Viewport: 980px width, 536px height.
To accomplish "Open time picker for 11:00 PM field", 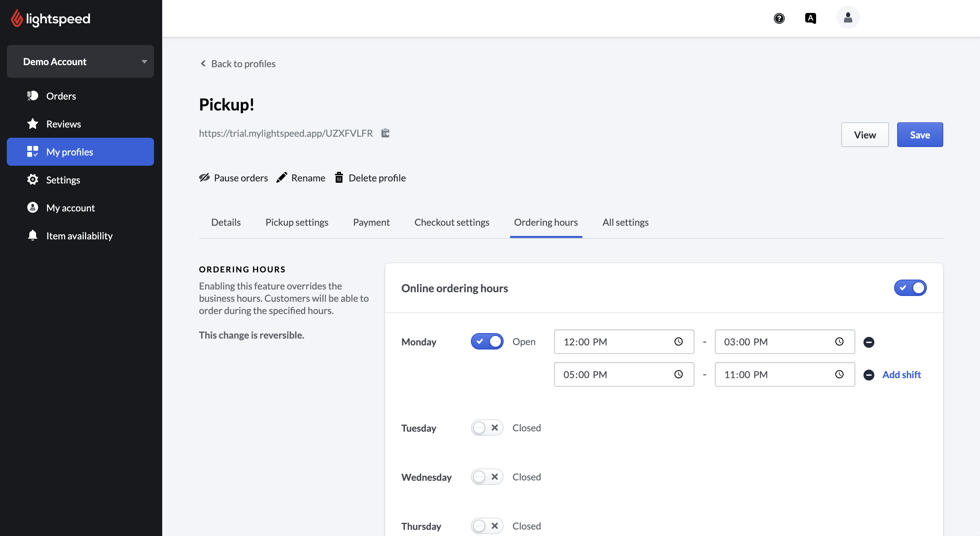I will (x=839, y=375).
